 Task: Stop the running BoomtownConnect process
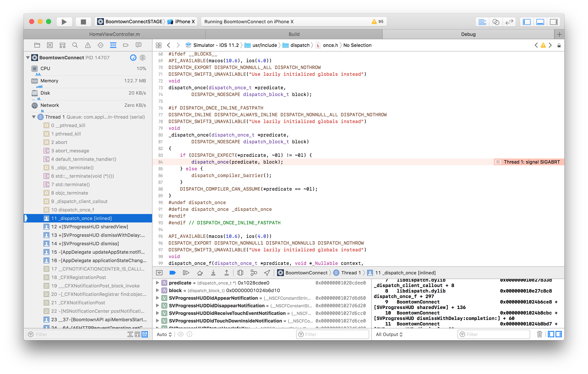coord(83,22)
